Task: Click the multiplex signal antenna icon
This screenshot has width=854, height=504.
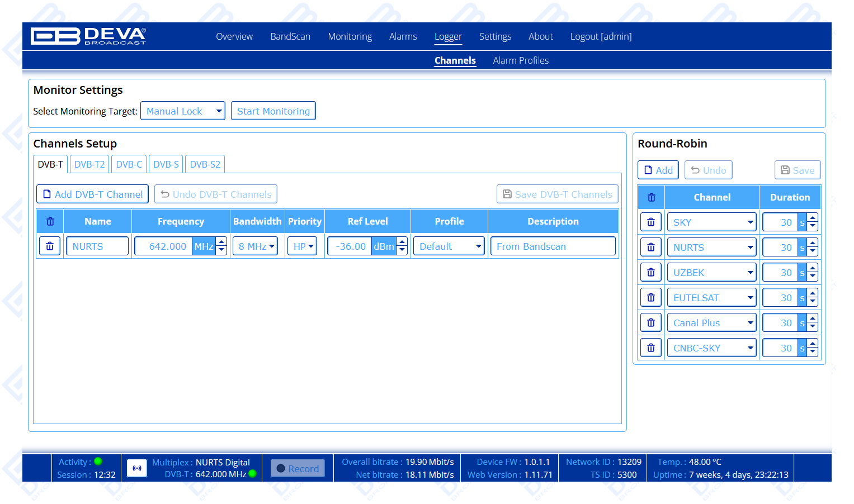Action: click(x=137, y=468)
